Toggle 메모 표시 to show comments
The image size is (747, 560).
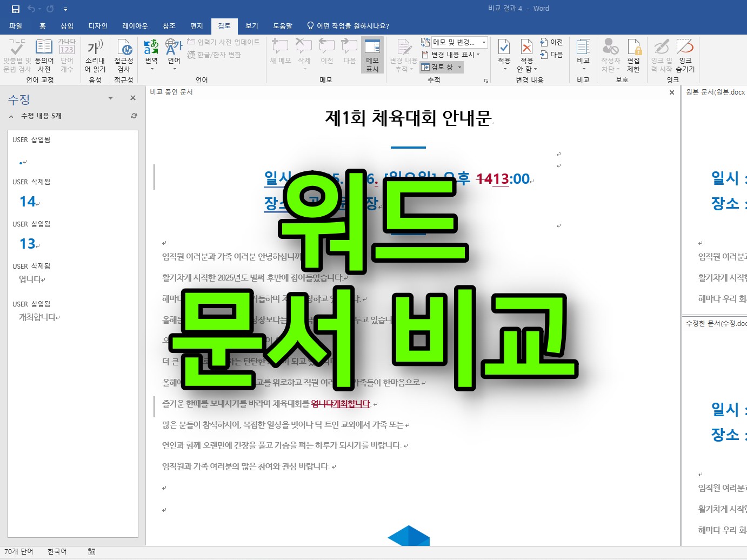click(x=372, y=54)
